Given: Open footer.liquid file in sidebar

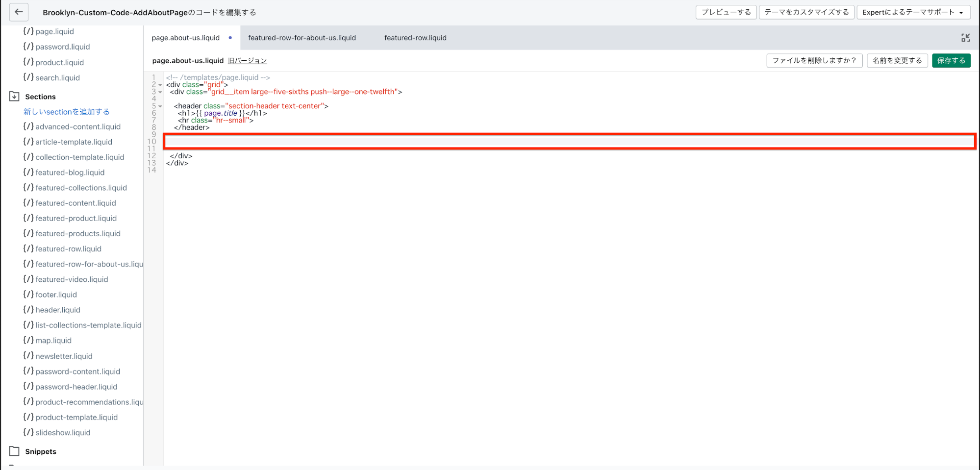Looking at the screenshot, I should pos(56,295).
